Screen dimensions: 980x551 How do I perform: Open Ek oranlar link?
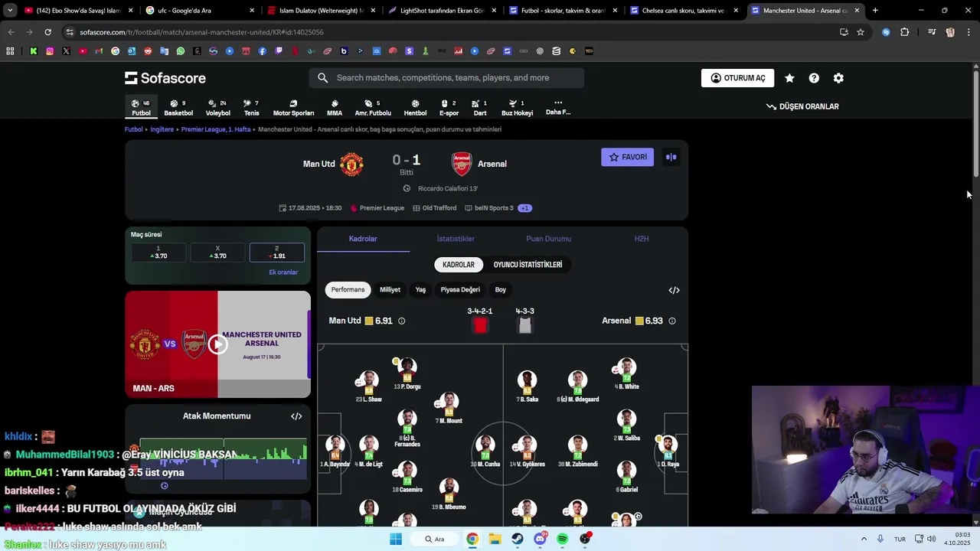(x=283, y=272)
